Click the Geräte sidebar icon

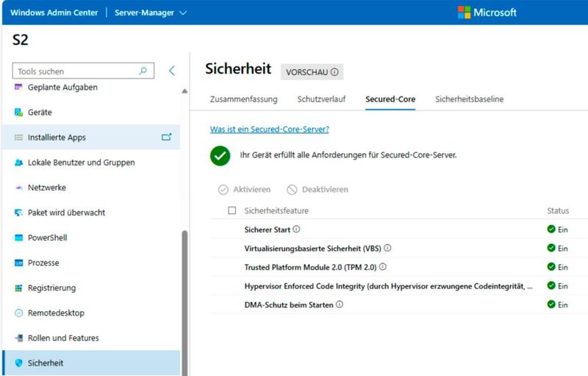click(x=18, y=112)
